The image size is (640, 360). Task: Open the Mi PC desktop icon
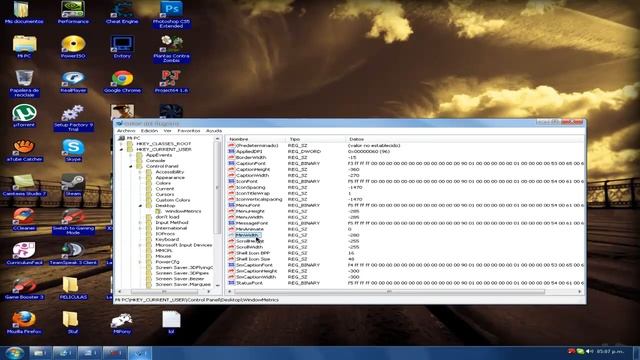(x=24, y=46)
